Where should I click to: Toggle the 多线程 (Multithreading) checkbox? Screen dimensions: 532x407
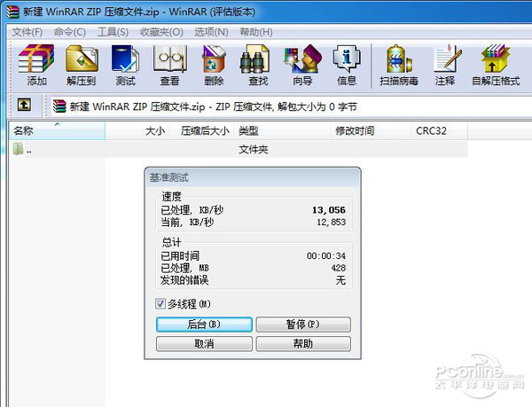pos(160,303)
